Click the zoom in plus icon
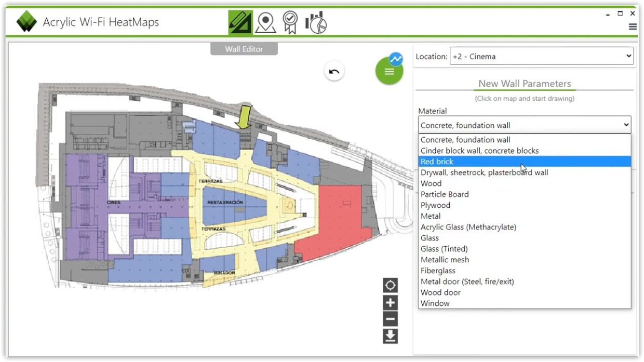 pos(390,302)
